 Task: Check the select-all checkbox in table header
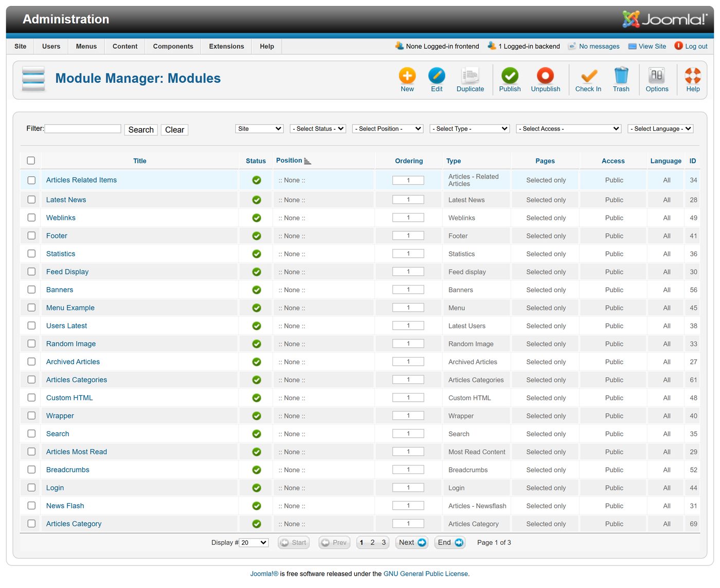coord(31,161)
